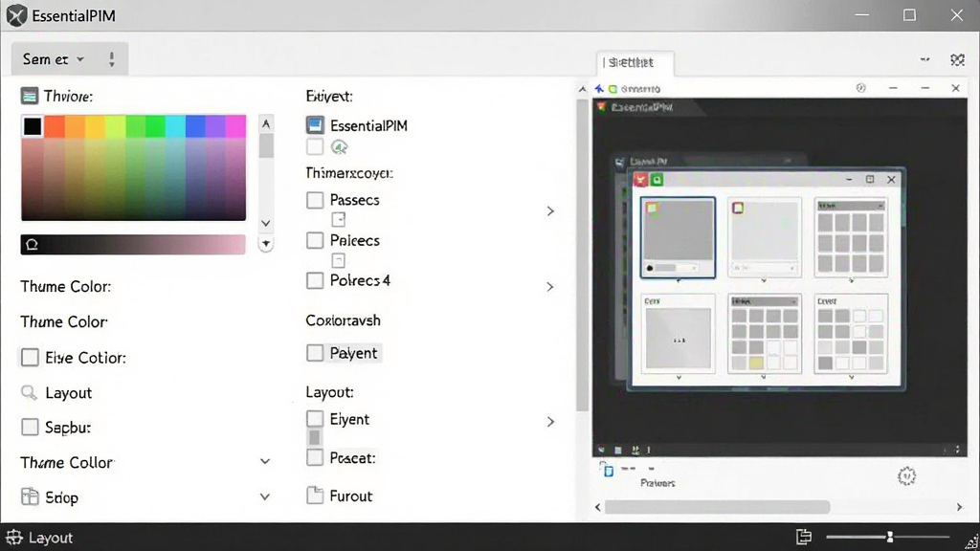Click the circle icon on gradient bar
Screen dimensions: 980x551
32,244
